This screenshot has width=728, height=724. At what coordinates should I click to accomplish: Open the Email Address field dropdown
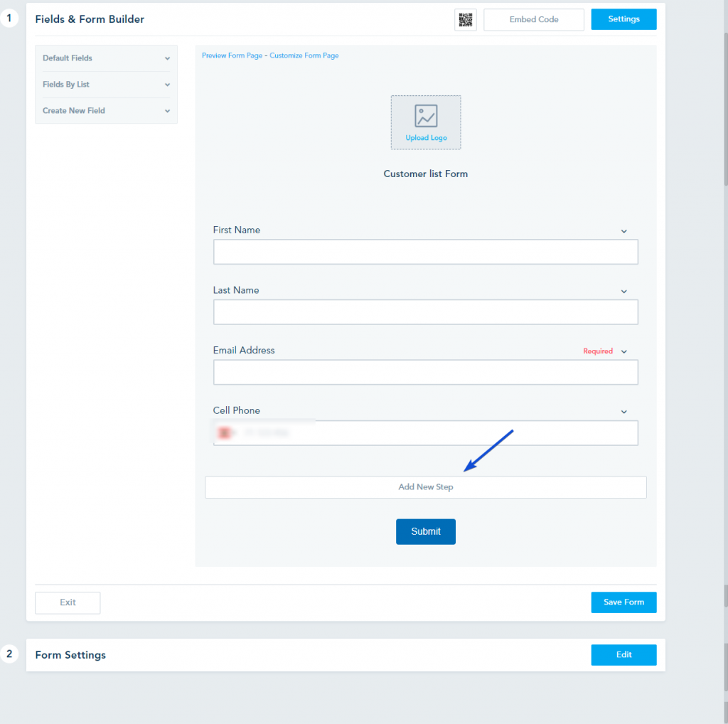623,351
